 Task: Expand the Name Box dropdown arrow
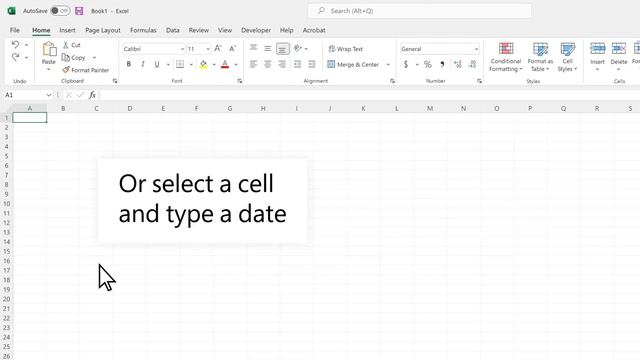tap(49, 95)
